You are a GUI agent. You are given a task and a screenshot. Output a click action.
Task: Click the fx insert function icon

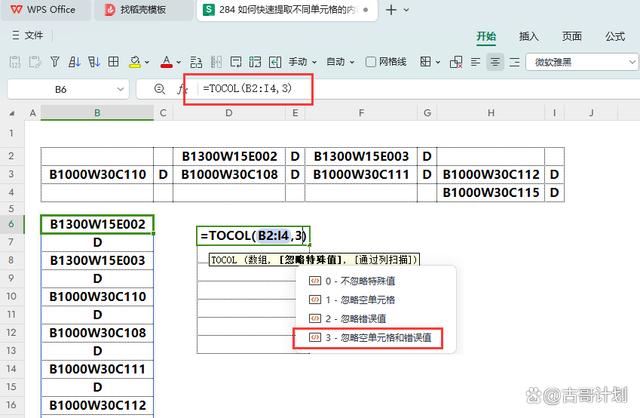[x=181, y=89]
